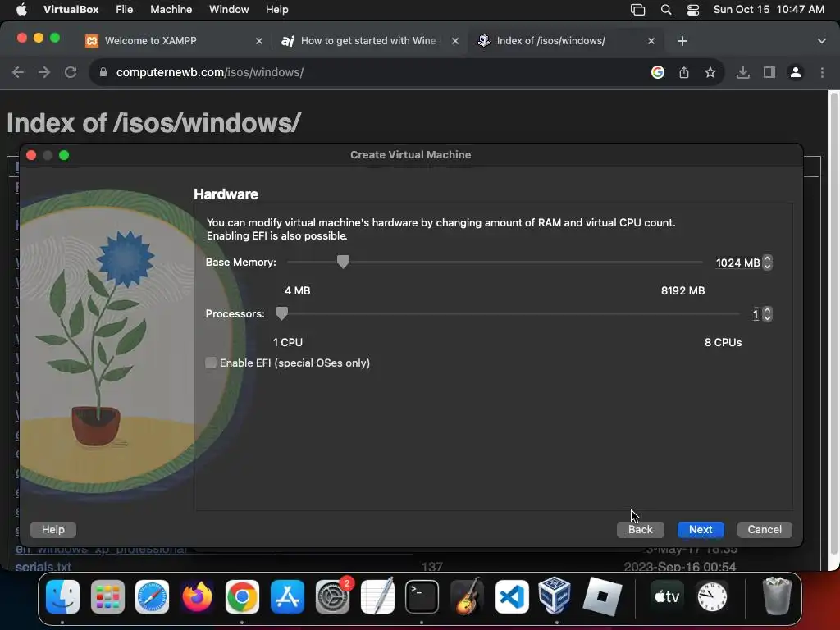Click the Base Memory 1024 MB field
Viewport: 840px width, 630px height.
point(737,263)
